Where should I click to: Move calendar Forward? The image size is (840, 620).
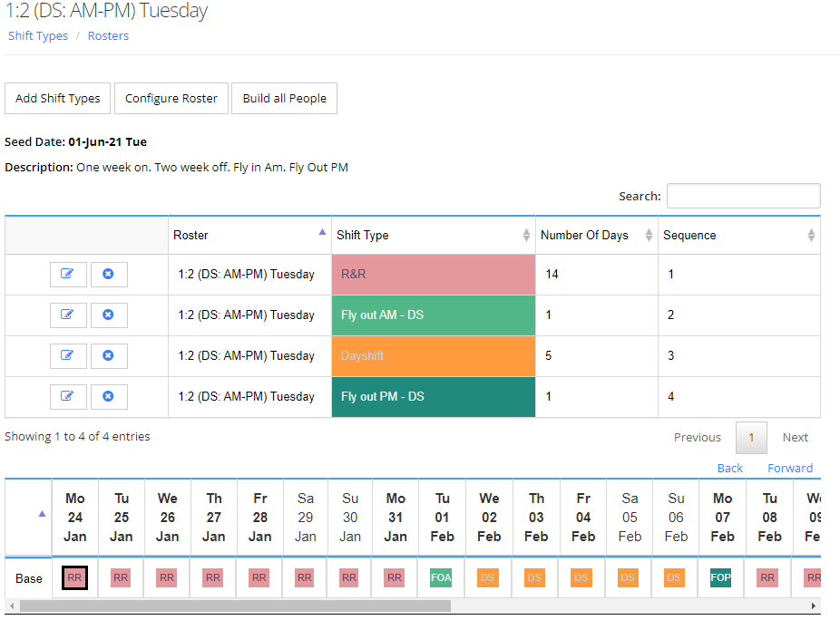tap(790, 469)
